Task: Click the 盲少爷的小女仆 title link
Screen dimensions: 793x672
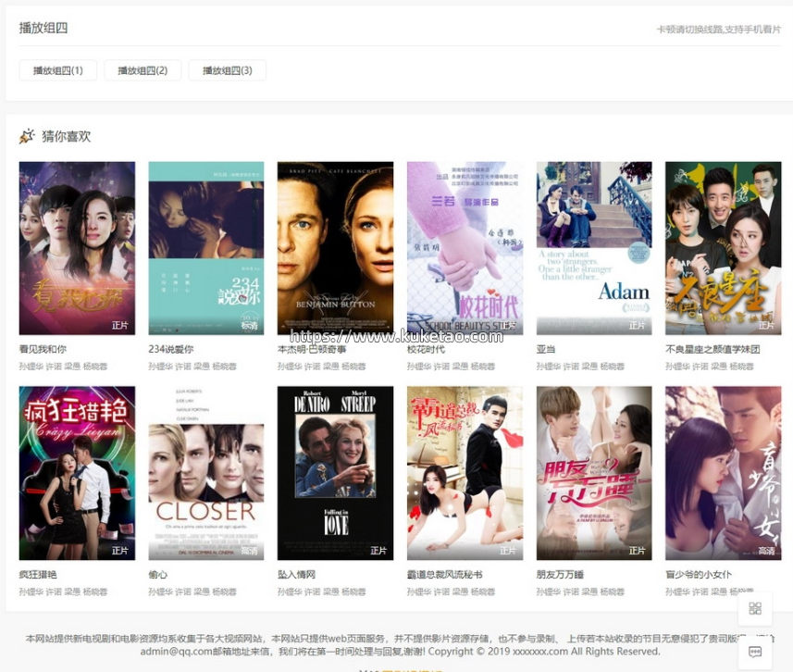Action: [x=699, y=574]
